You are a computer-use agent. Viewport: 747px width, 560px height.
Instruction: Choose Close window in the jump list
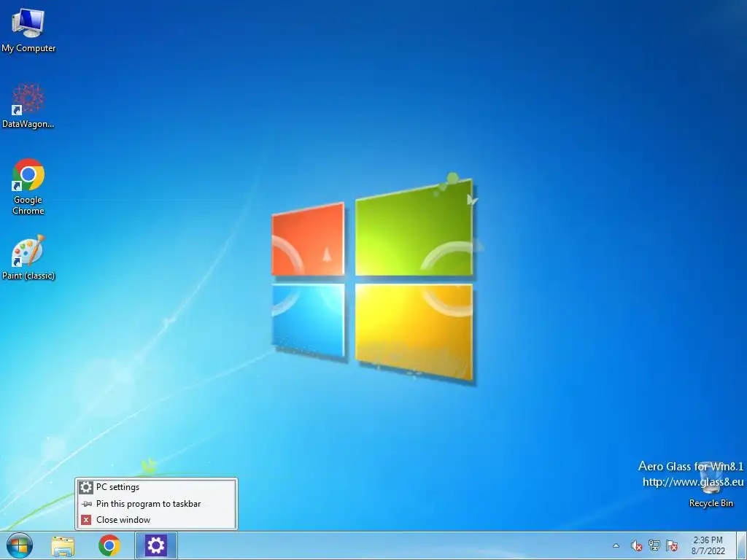(x=156, y=519)
